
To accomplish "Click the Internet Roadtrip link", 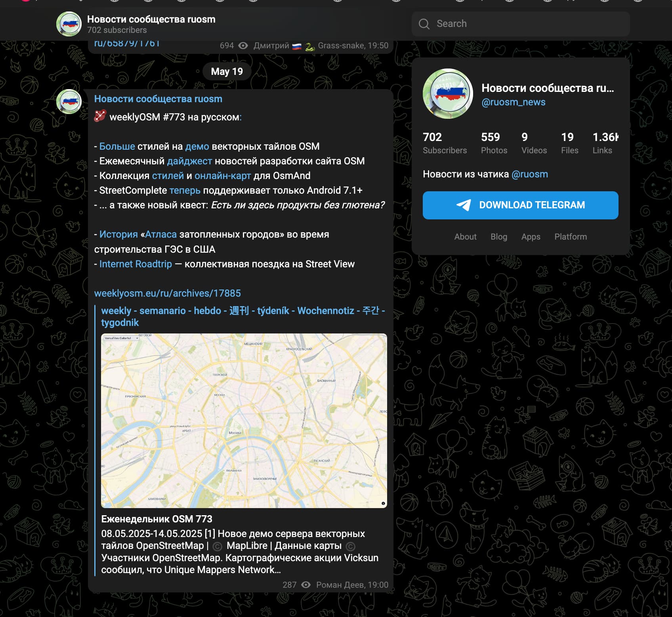I will pos(136,264).
